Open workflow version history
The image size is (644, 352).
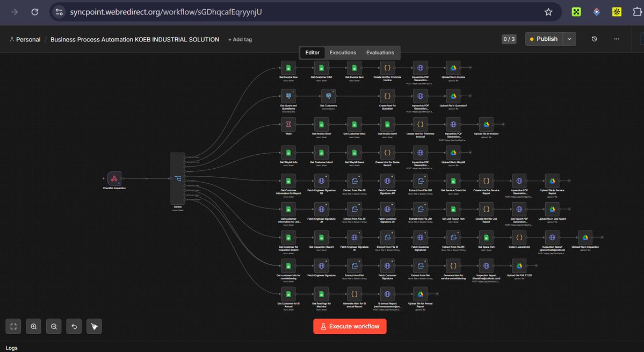(x=594, y=39)
